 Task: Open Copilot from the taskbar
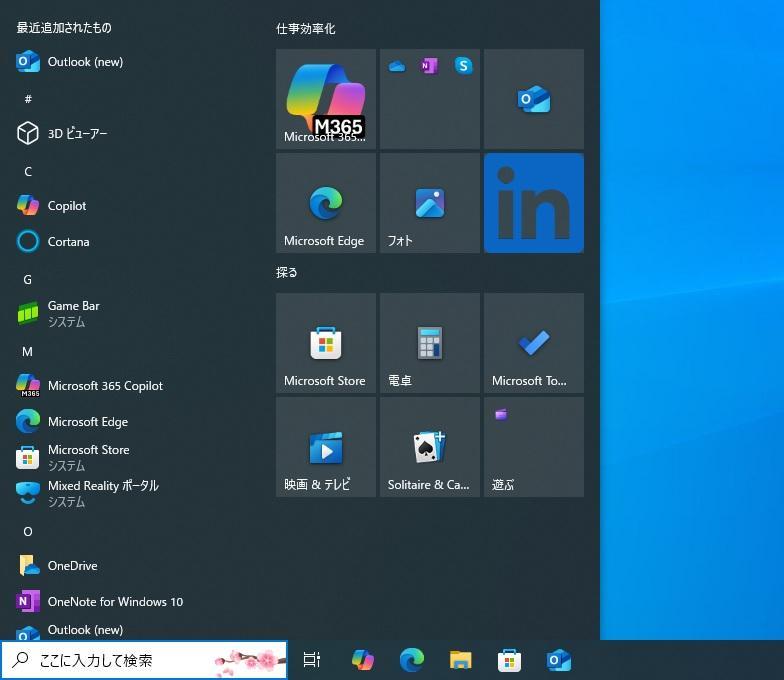[x=363, y=660]
